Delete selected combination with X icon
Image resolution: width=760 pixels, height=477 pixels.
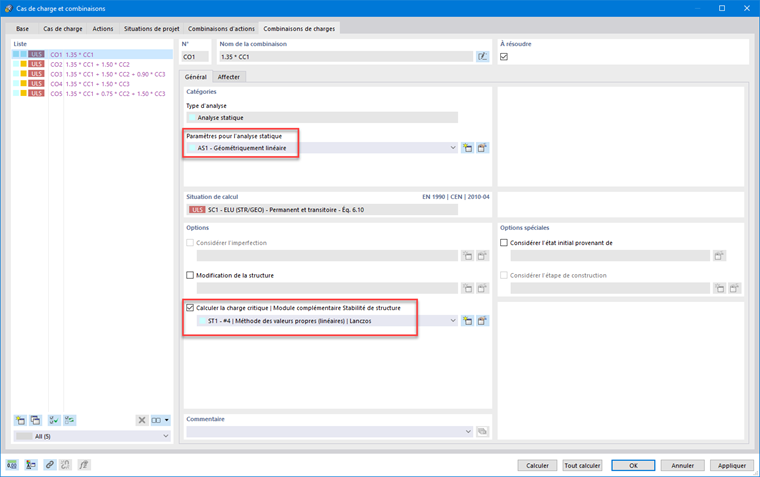pos(142,420)
